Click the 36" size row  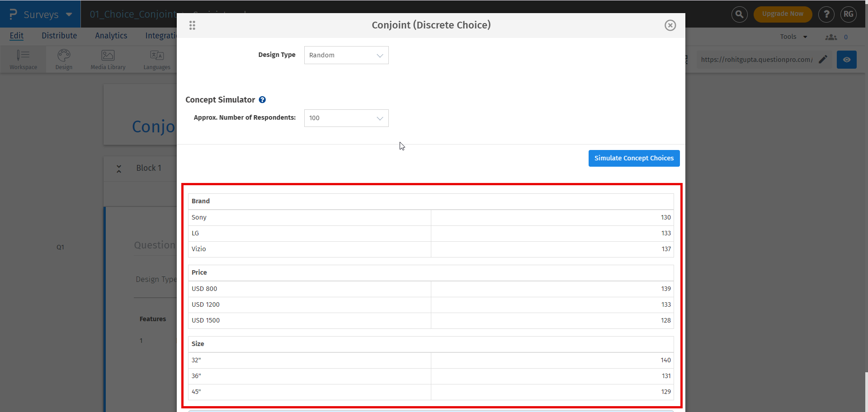[431, 376]
